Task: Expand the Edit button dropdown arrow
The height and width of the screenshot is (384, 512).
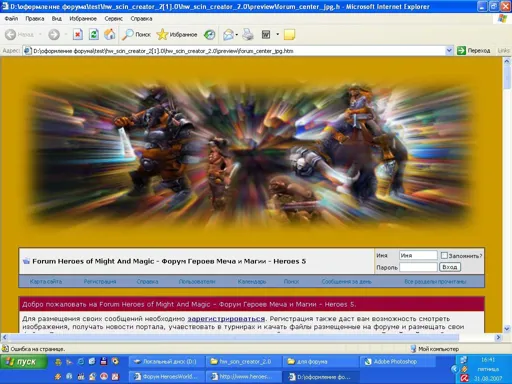Action: tap(277, 34)
